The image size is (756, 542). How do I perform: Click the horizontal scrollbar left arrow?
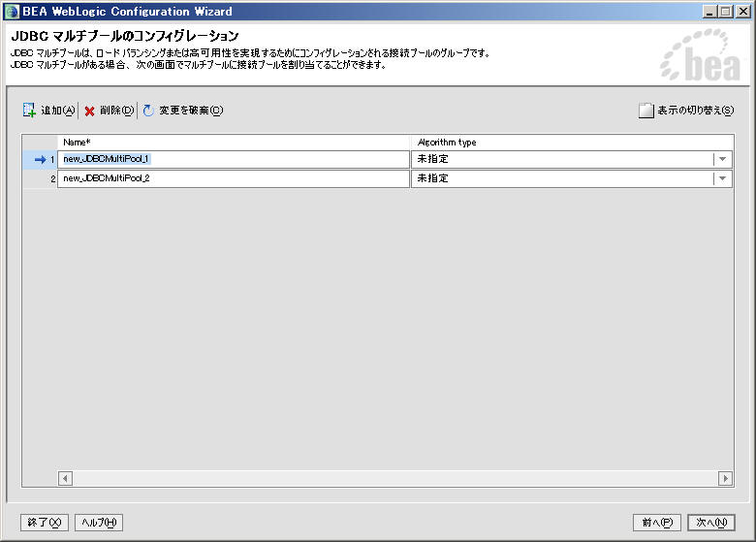[66, 478]
